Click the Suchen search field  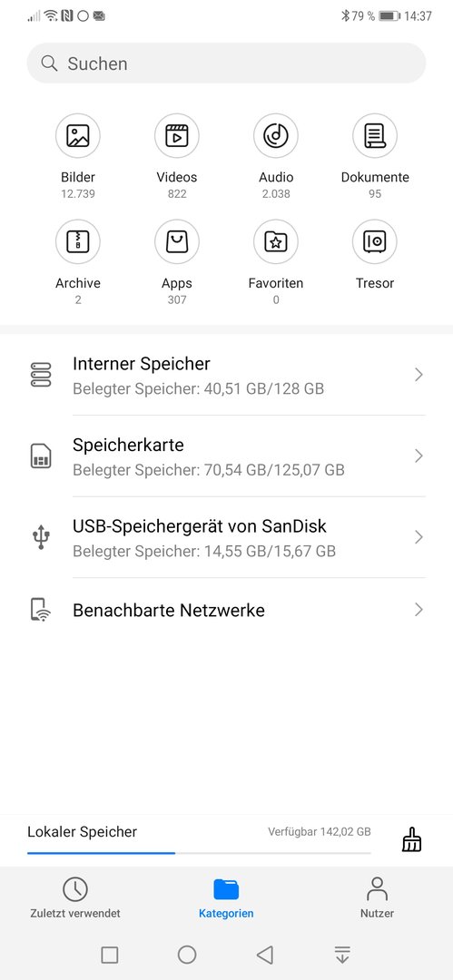pyautogui.click(x=227, y=64)
